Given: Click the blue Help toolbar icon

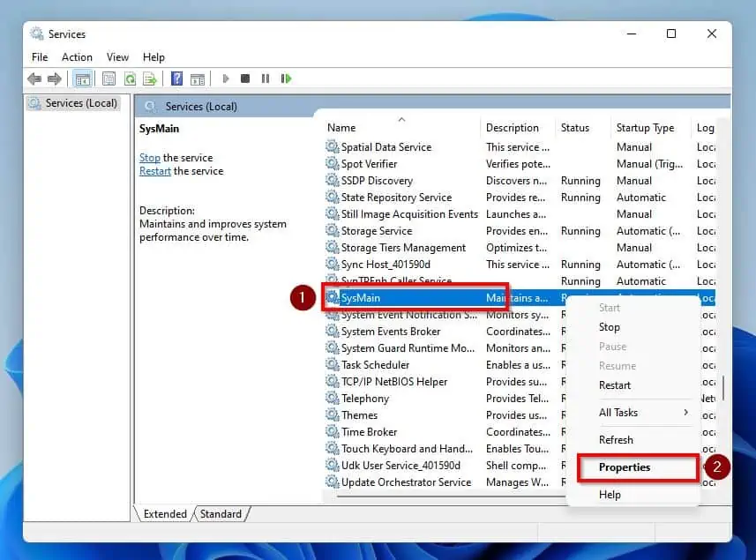Looking at the screenshot, I should [177, 78].
